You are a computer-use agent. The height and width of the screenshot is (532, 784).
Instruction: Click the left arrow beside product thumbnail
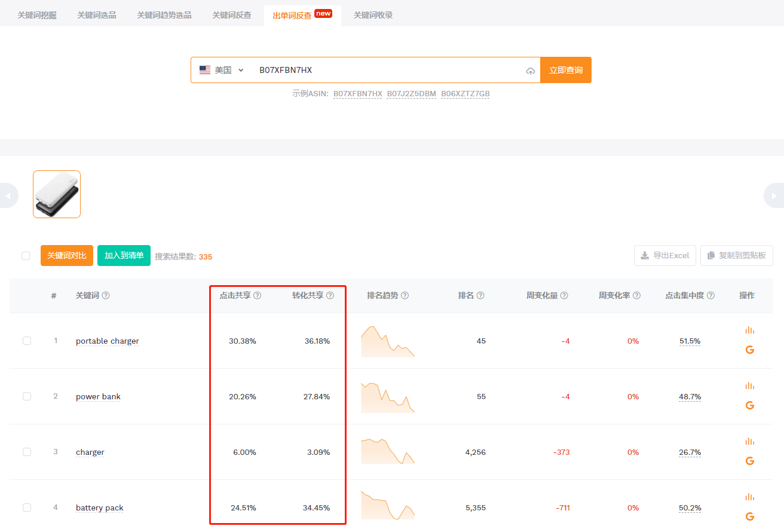[7, 195]
